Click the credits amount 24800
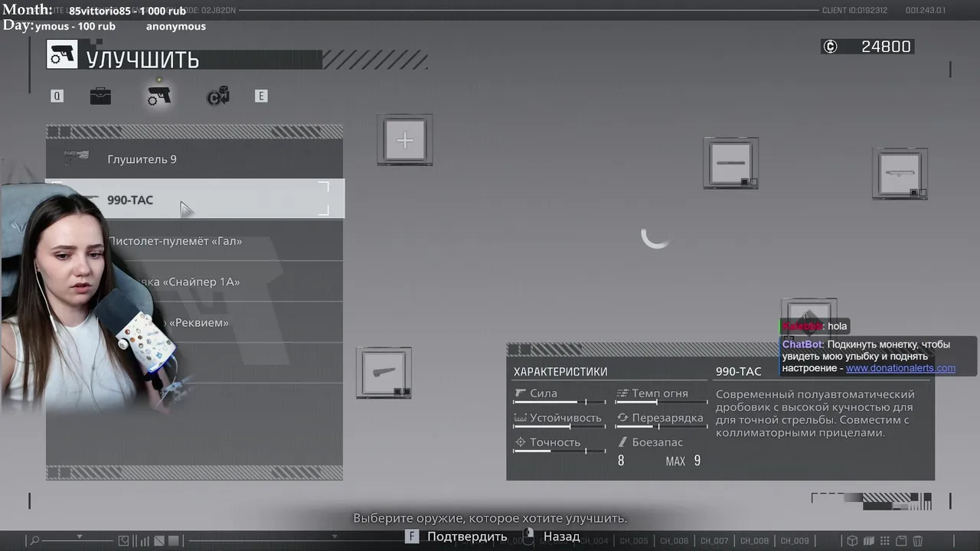This screenshot has height=551, width=980. pyautogui.click(x=886, y=47)
